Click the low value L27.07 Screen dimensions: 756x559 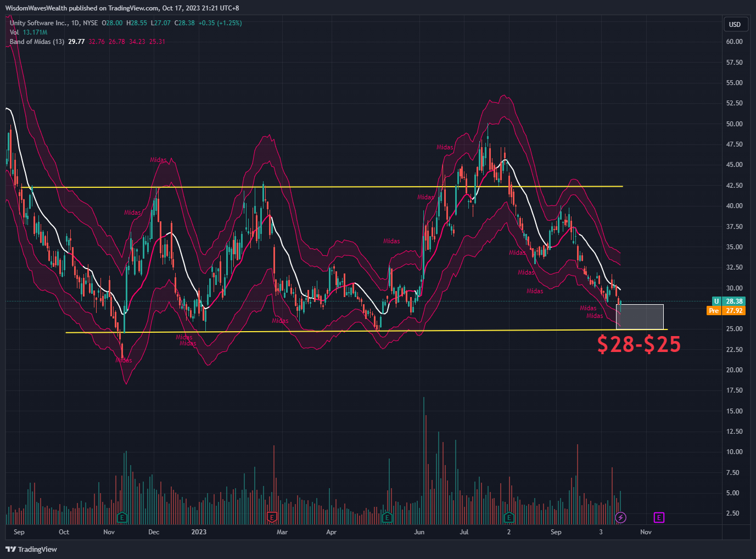click(161, 23)
